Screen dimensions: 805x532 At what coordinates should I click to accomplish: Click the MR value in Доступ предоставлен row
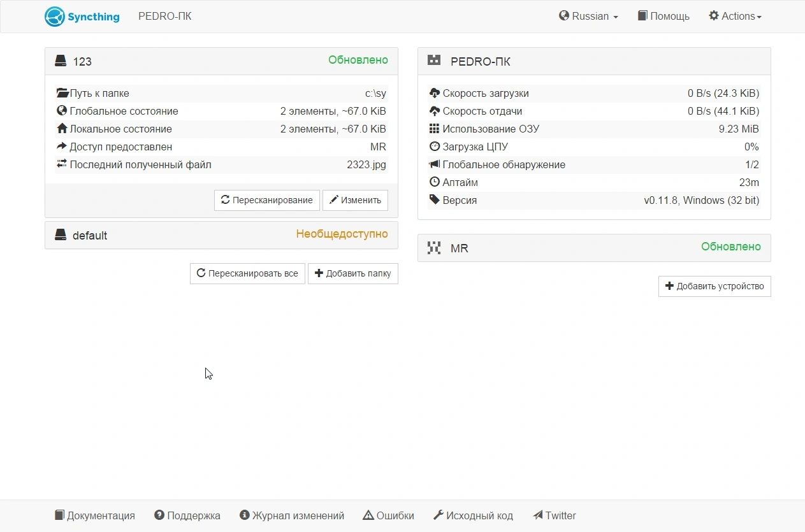(378, 147)
